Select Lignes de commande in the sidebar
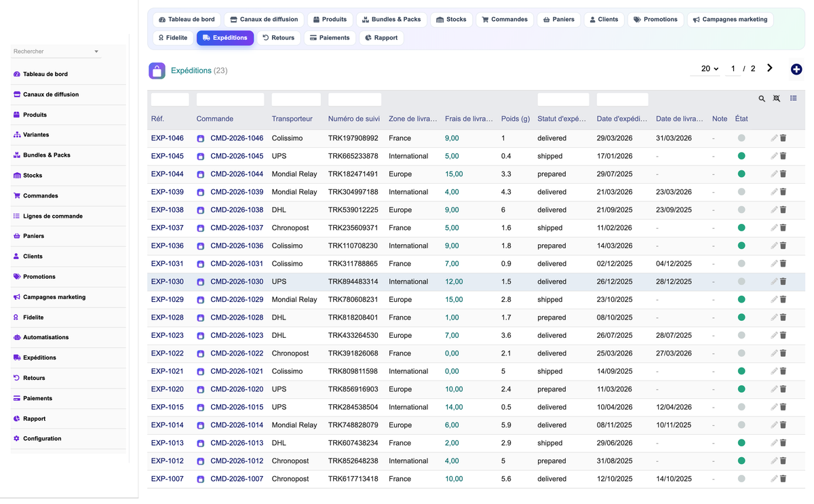The height and width of the screenshot is (504, 814). [53, 216]
